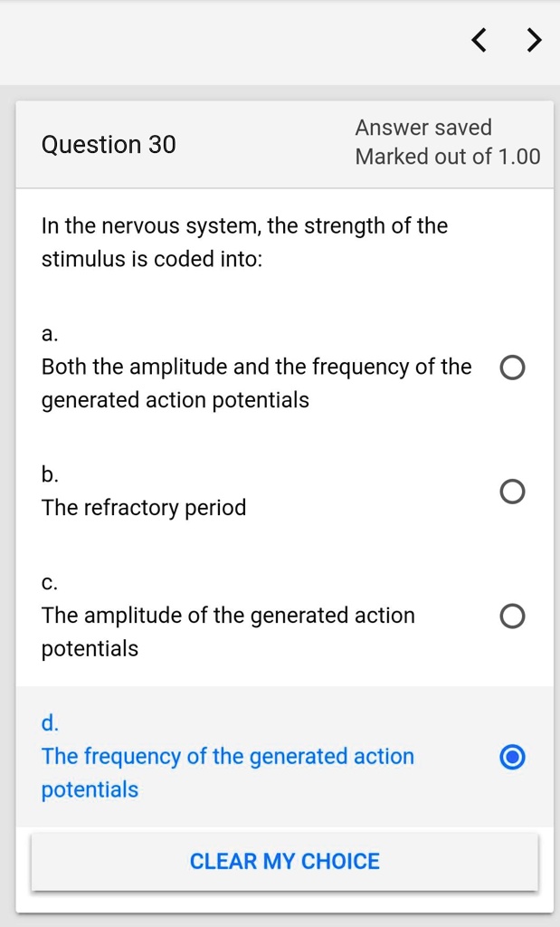This screenshot has width=560, height=927.
Task: Click the option label letter 'c.'
Action: pyautogui.click(x=48, y=582)
